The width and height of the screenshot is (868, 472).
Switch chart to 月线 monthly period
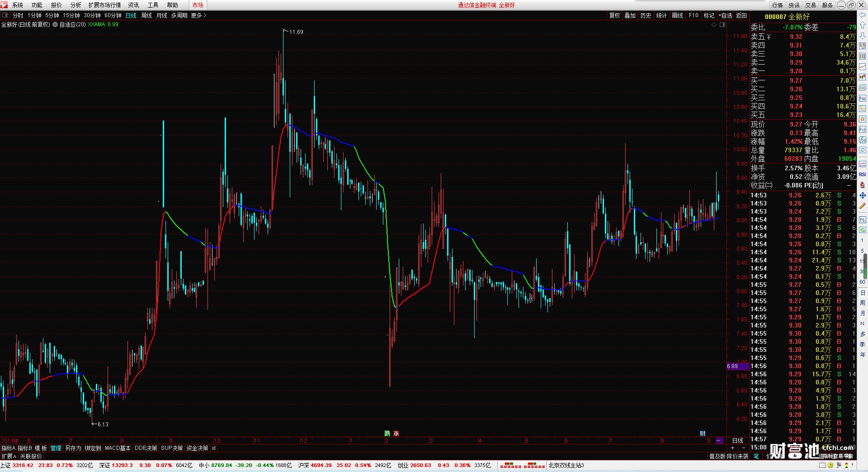(x=162, y=15)
